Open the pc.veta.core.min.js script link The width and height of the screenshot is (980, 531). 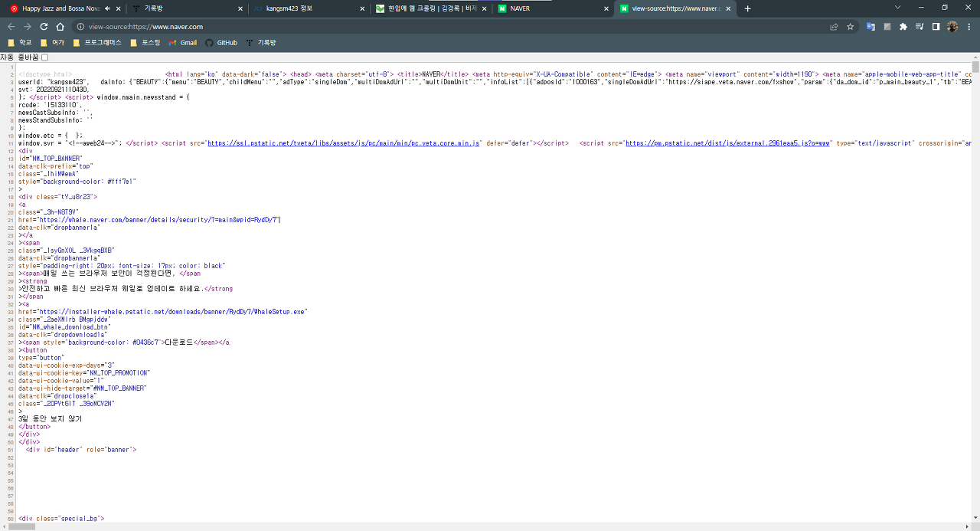(343, 143)
